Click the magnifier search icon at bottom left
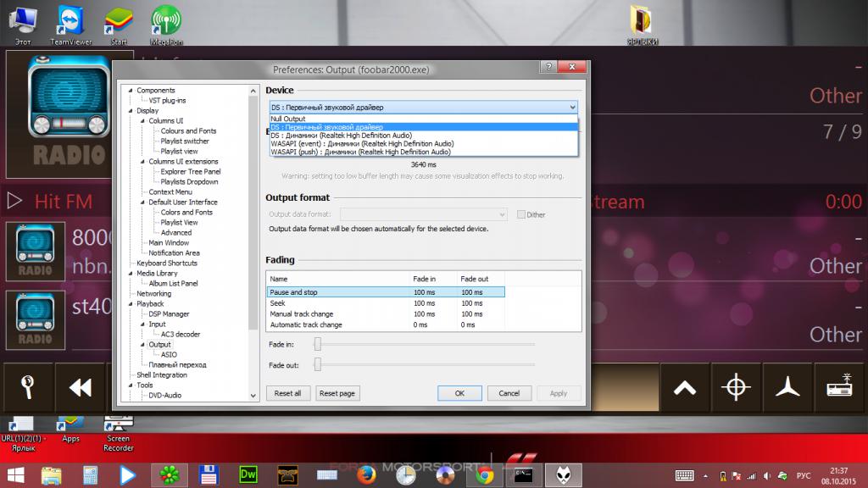Screen dimensions: 868x488 pos(28,388)
